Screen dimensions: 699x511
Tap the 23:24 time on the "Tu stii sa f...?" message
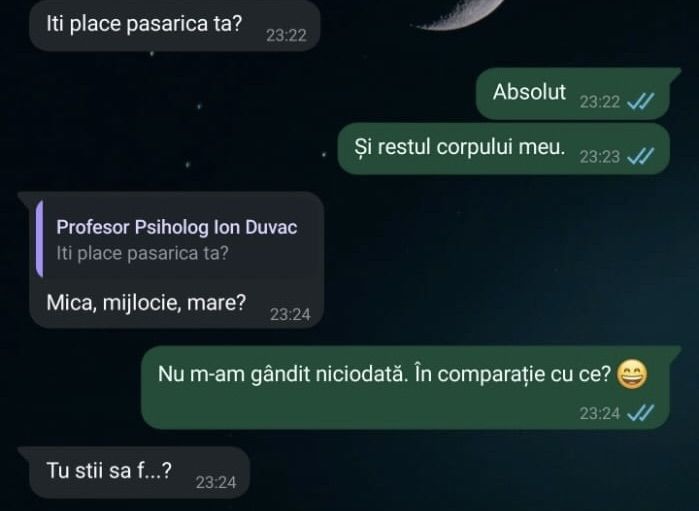(x=216, y=482)
